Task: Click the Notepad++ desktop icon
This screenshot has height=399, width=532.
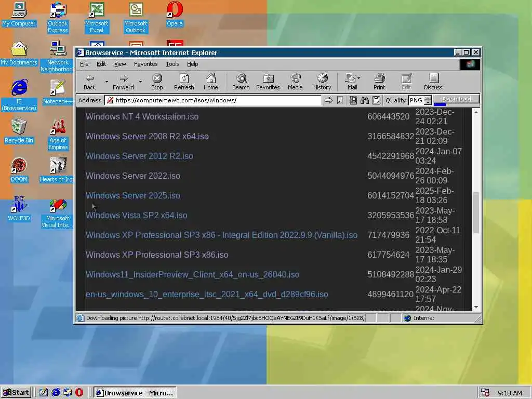Action: tap(58, 92)
